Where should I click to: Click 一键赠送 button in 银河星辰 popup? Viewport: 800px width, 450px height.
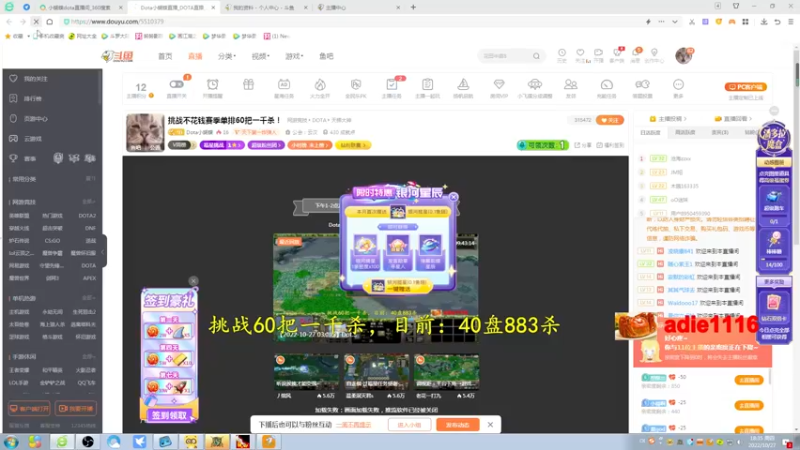[x=398, y=286]
